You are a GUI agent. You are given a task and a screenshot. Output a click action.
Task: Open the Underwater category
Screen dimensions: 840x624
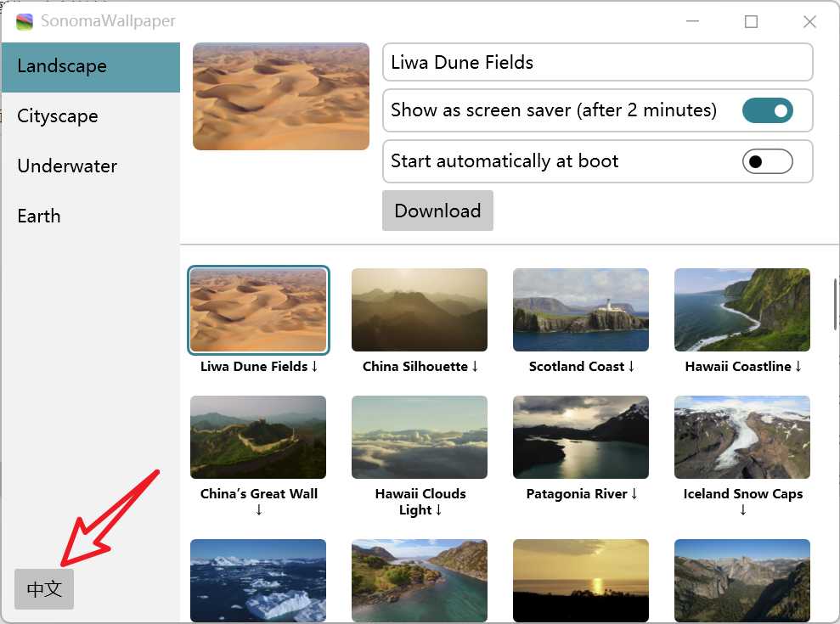click(x=90, y=166)
